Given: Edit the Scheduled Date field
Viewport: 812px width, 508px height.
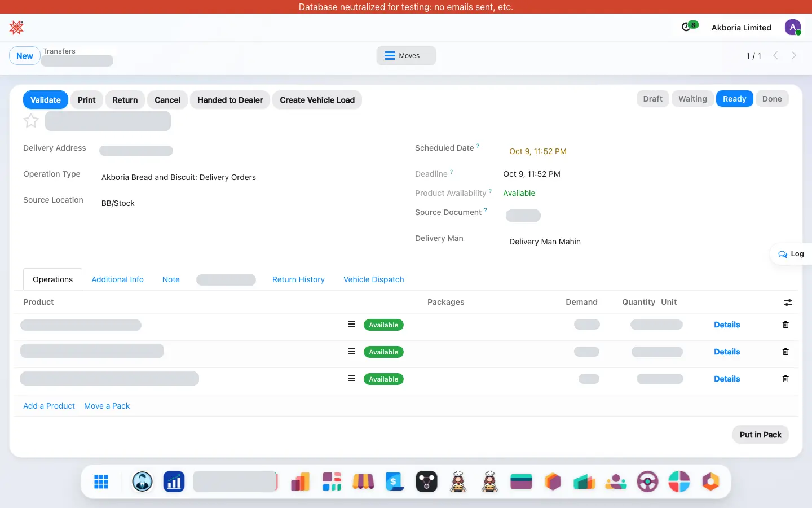Looking at the screenshot, I should tap(538, 151).
